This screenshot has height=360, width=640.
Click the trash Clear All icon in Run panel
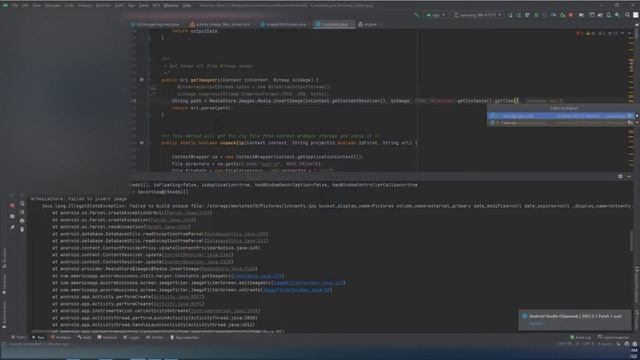tap(22, 229)
